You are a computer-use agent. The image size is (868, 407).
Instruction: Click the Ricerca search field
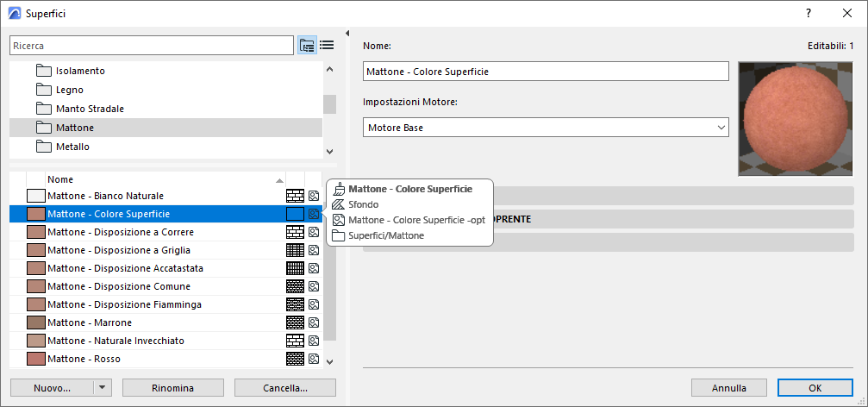coord(152,45)
